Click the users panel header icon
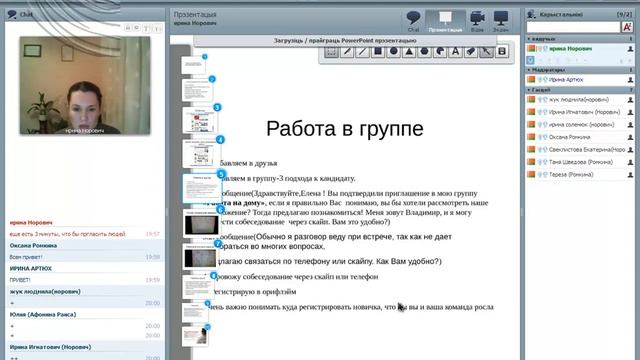The height and width of the screenshot is (360, 640). coord(531,15)
